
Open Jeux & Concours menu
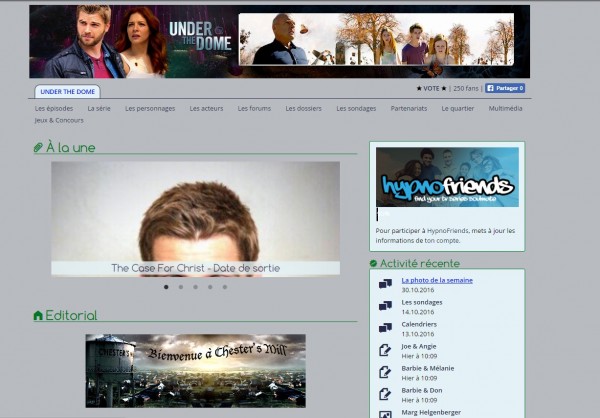[x=59, y=120]
